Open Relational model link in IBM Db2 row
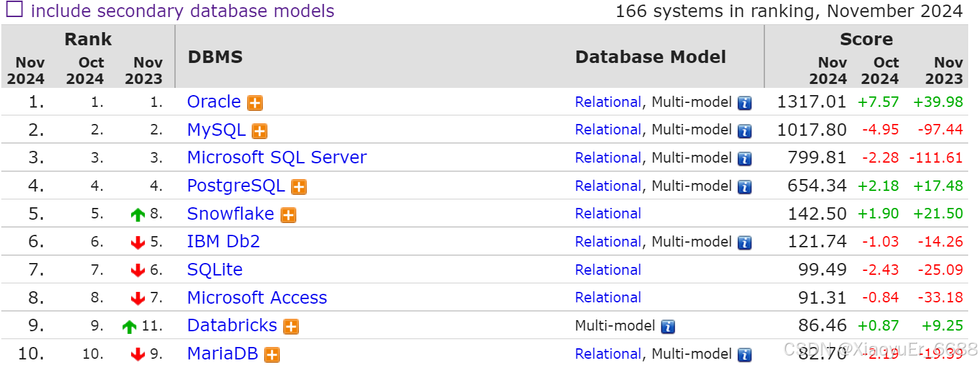The width and height of the screenshot is (980, 366). click(608, 242)
